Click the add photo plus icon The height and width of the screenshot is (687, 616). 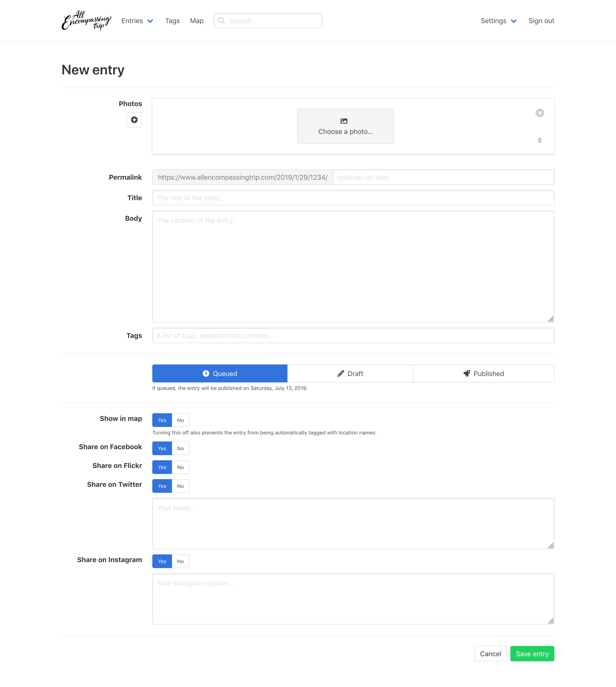click(134, 120)
